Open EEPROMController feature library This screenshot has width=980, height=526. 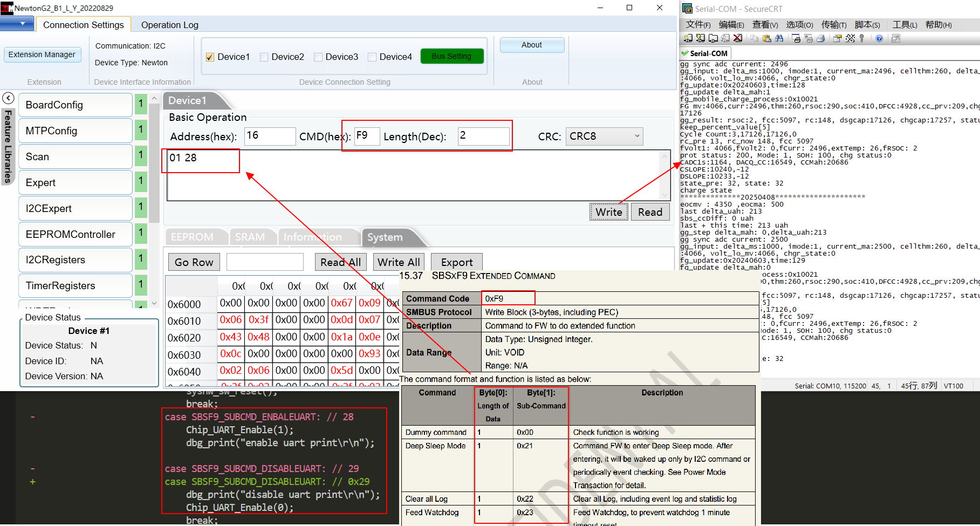pos(76,234)
